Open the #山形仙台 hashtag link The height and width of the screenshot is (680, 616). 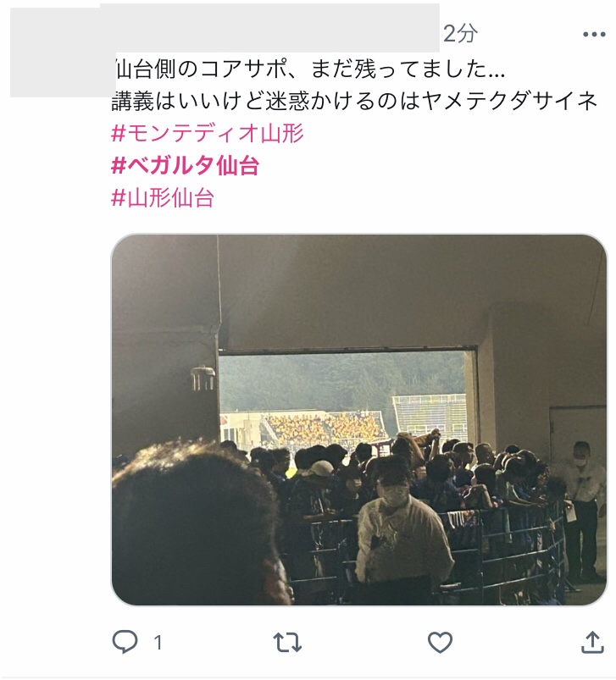tap(163, 198)
